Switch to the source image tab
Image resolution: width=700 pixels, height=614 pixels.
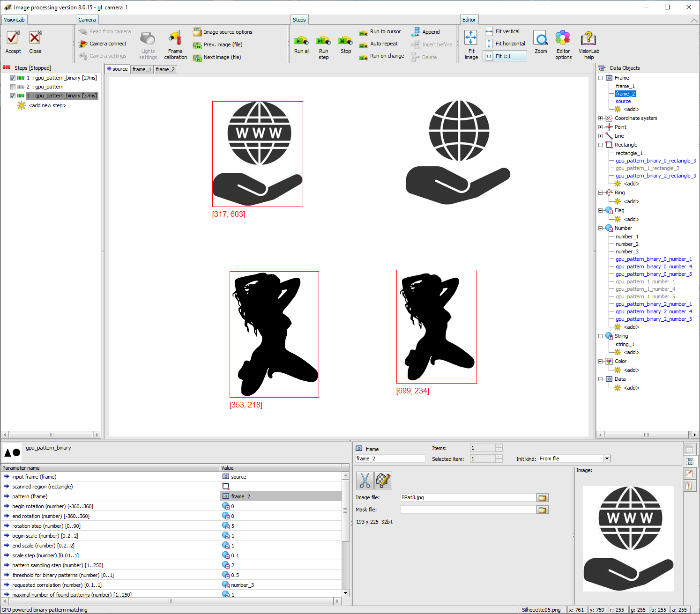coord(117,69)
